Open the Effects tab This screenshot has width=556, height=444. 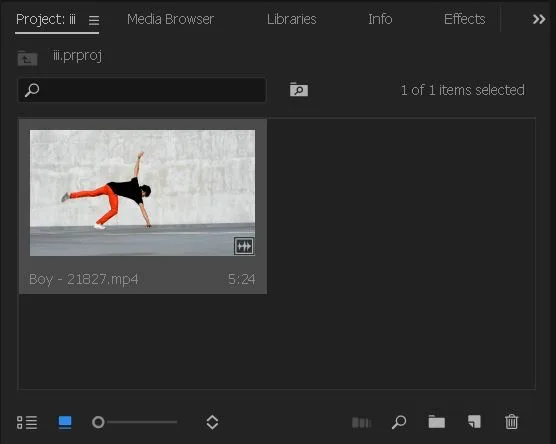tap(465, 19)
